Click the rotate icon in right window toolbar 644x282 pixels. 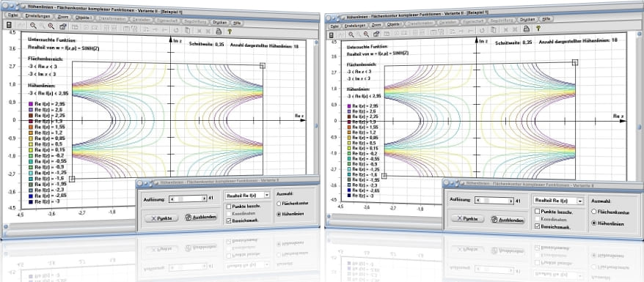482,29
